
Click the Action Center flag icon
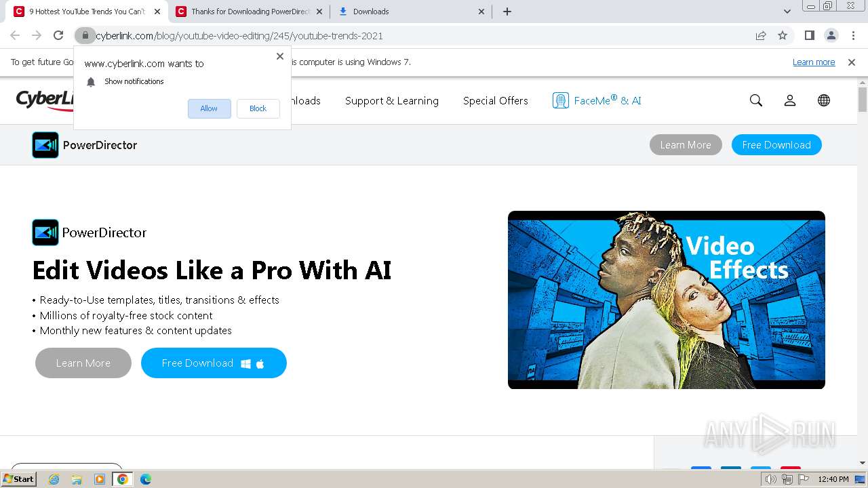(803, 479)
